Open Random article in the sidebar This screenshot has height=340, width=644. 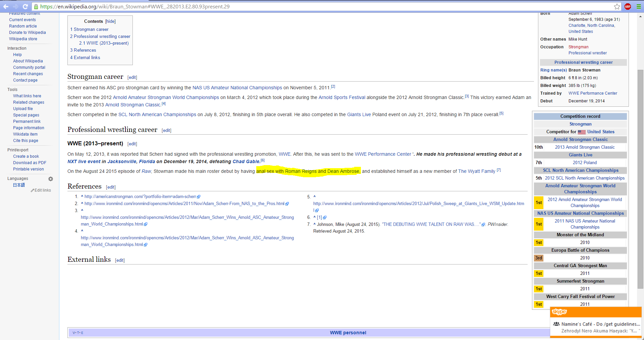(x=23, y=26)
